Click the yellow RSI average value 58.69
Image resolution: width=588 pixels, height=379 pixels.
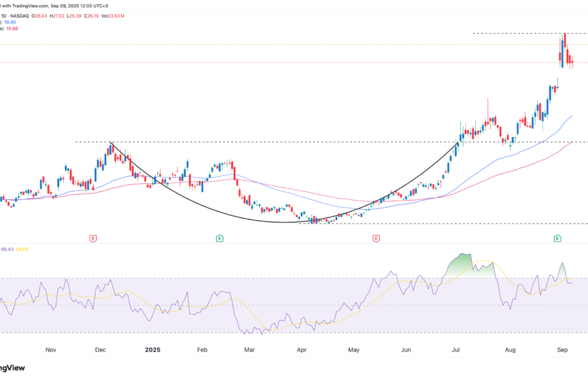(21, 249)
